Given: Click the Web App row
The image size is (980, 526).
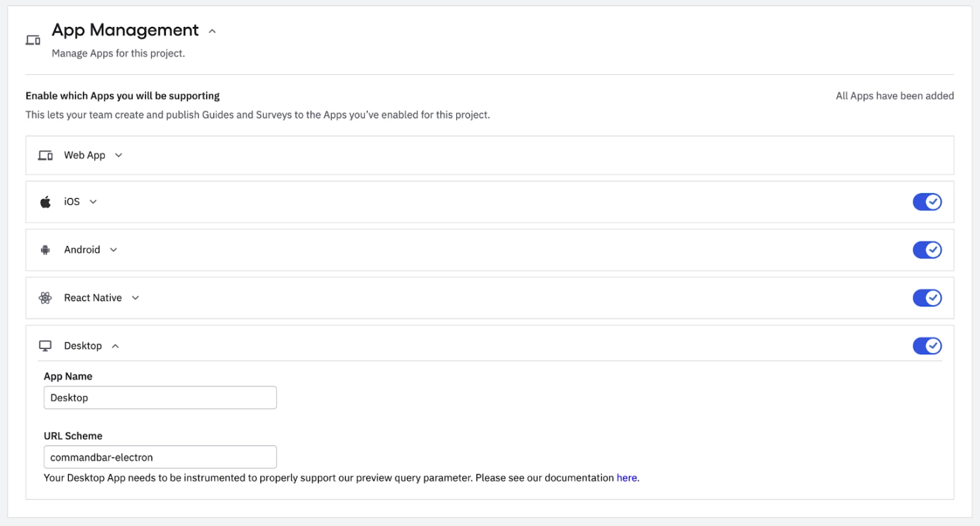Looking at the screenshot, I should pyautogui.click(x=472, y=155).
